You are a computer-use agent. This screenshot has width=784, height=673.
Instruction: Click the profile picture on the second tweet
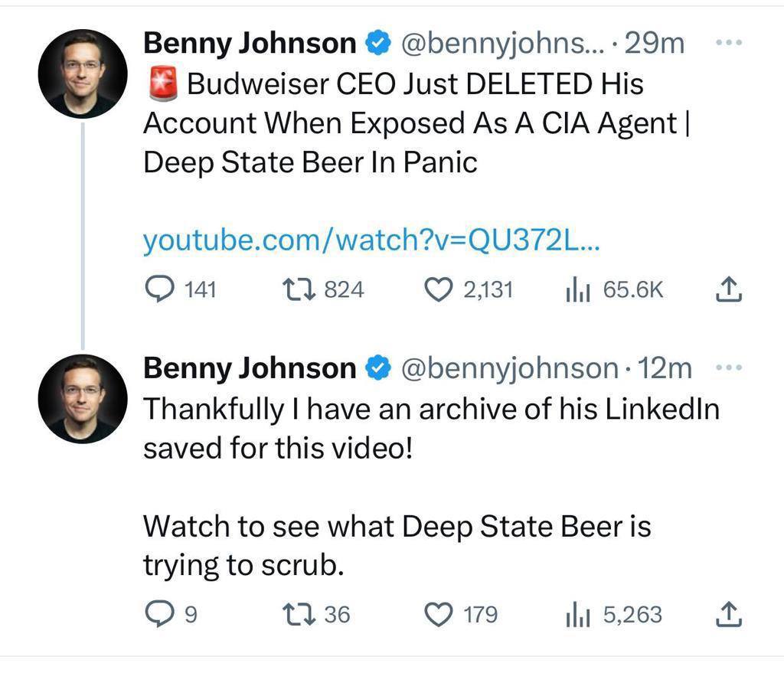point(83,399)
